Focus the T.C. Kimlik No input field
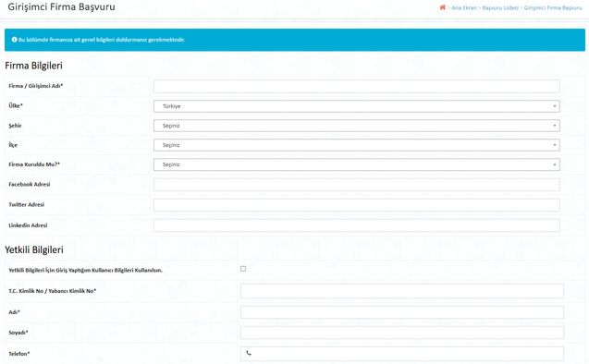The width and height of the screenshot is (589, 364). tap(402, 291)
